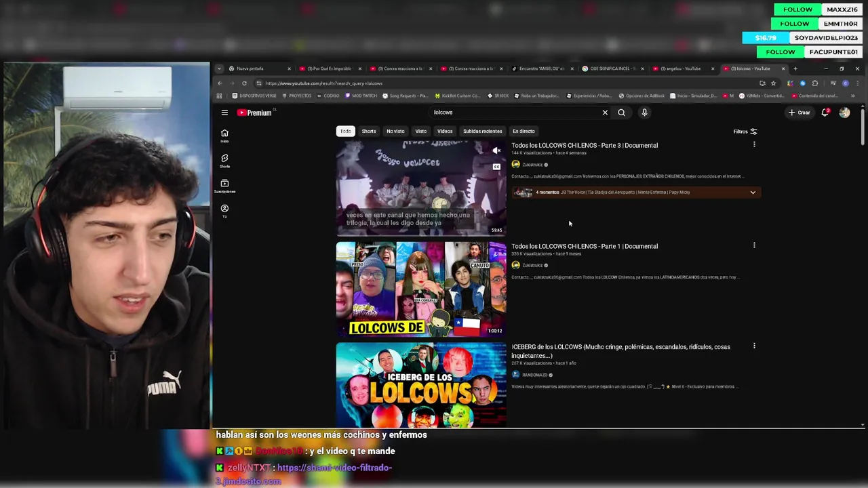The height and width of the screenshot is (488, 868).
Task: Select the Todo filter chip
Action: (346, 131)
